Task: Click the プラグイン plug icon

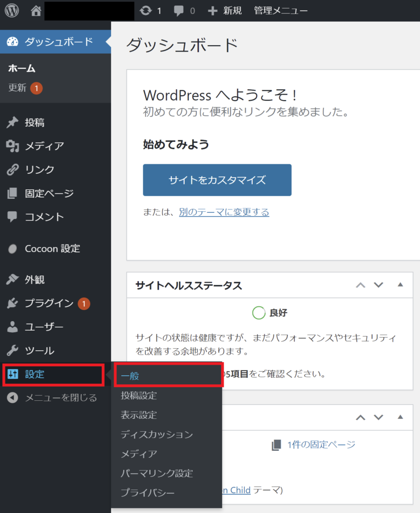Action: (13, 303)
